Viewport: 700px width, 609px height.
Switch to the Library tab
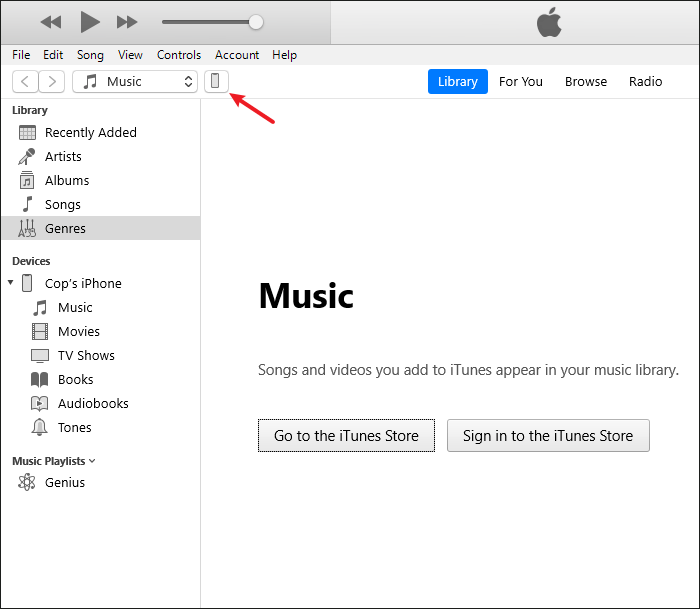click(x=458, y=81)
